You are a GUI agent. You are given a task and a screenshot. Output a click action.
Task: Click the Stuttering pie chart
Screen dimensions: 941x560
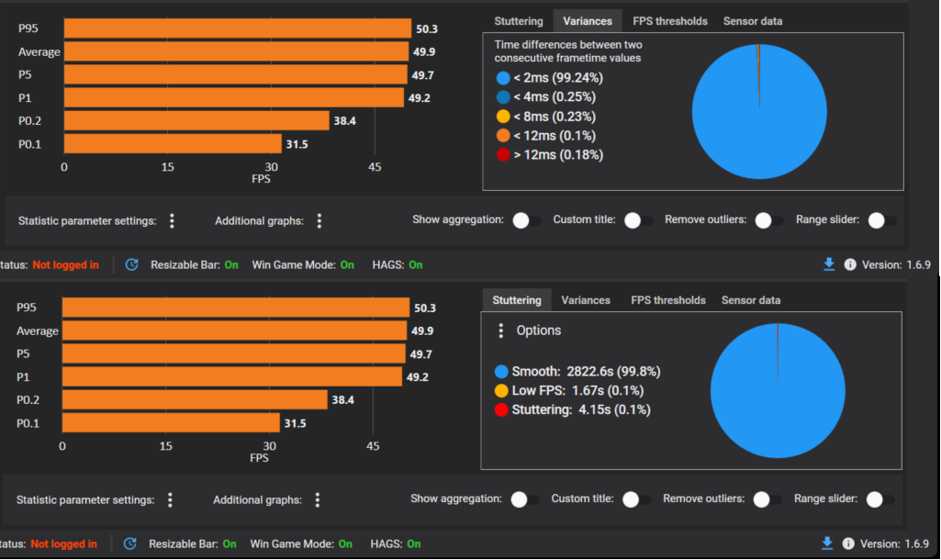click(x=778, y=391)
